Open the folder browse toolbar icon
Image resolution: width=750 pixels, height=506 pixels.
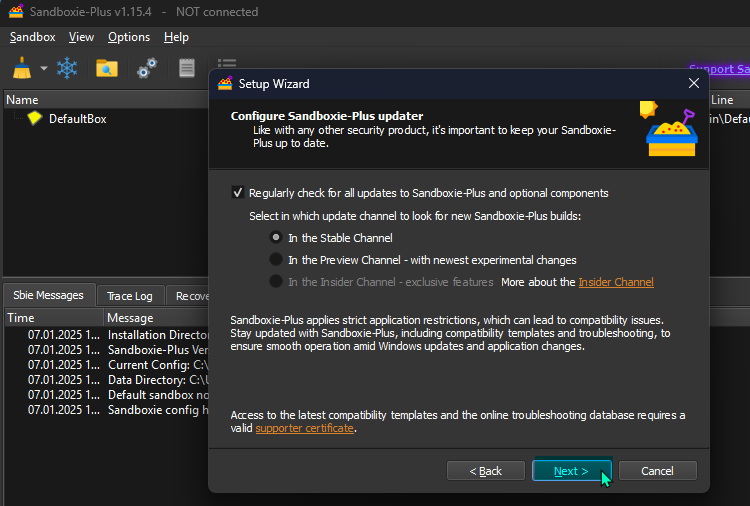tap(107, 68)
